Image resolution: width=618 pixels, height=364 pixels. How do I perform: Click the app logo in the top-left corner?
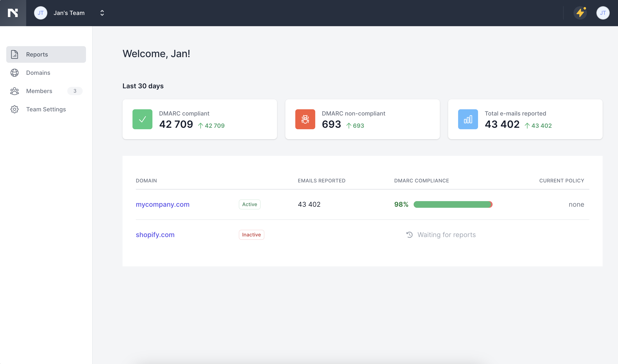tap(13, 13)
